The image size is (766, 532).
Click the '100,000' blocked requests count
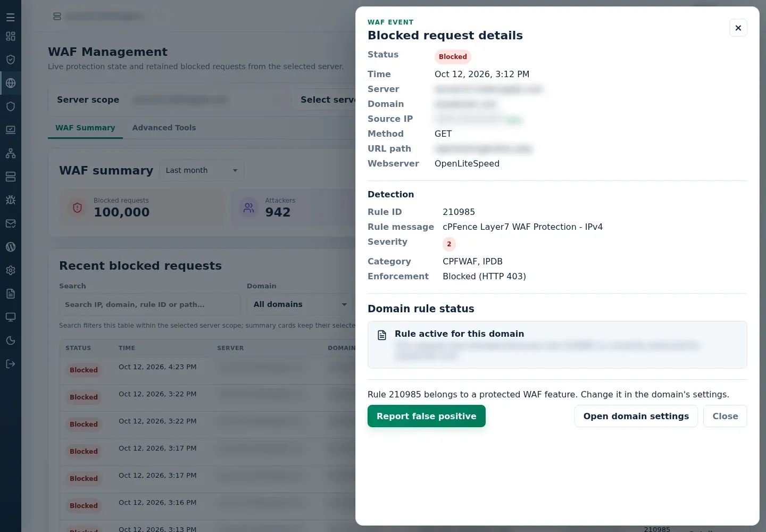coord(122,212)
